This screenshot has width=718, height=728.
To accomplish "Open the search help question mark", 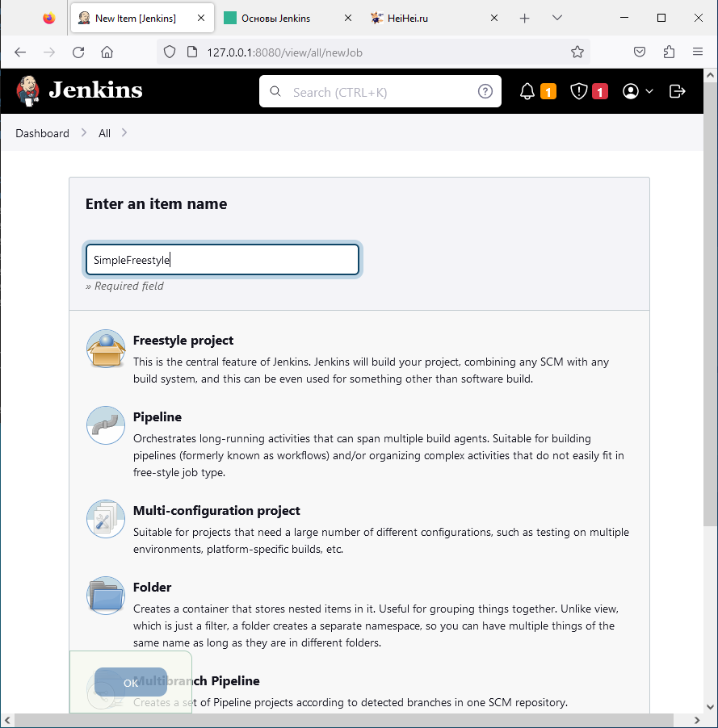I will 485,91.
